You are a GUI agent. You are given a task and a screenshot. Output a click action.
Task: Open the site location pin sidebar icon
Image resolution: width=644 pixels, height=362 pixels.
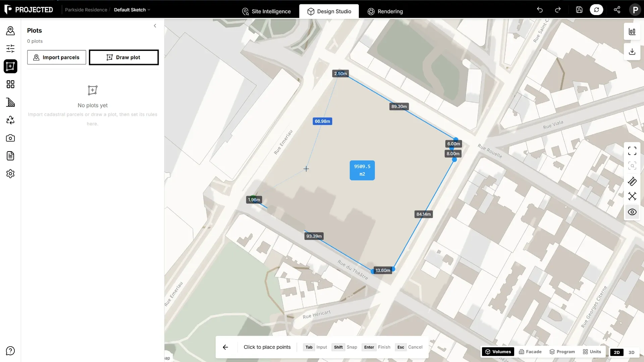(10, 31)
